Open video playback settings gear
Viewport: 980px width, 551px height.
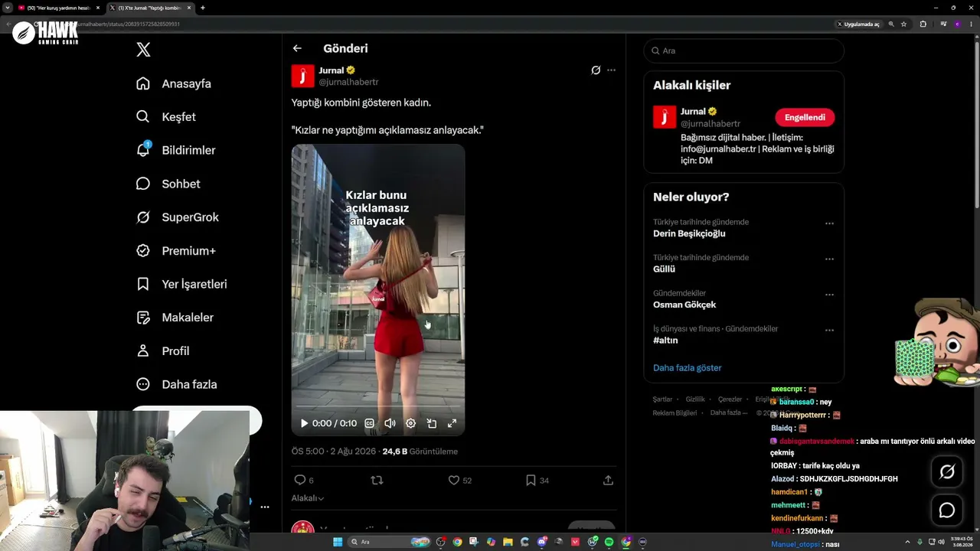(410, 423)
